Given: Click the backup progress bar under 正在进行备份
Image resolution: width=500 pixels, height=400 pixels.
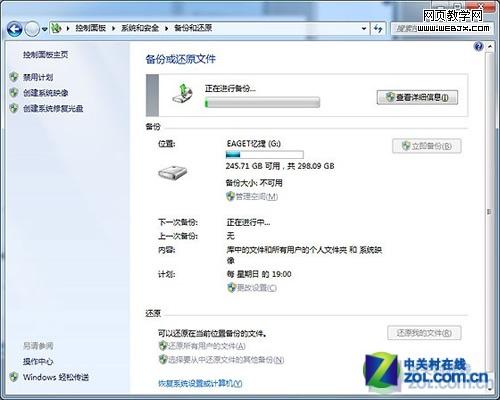Looking at the screenshot, I should [262, 103].
